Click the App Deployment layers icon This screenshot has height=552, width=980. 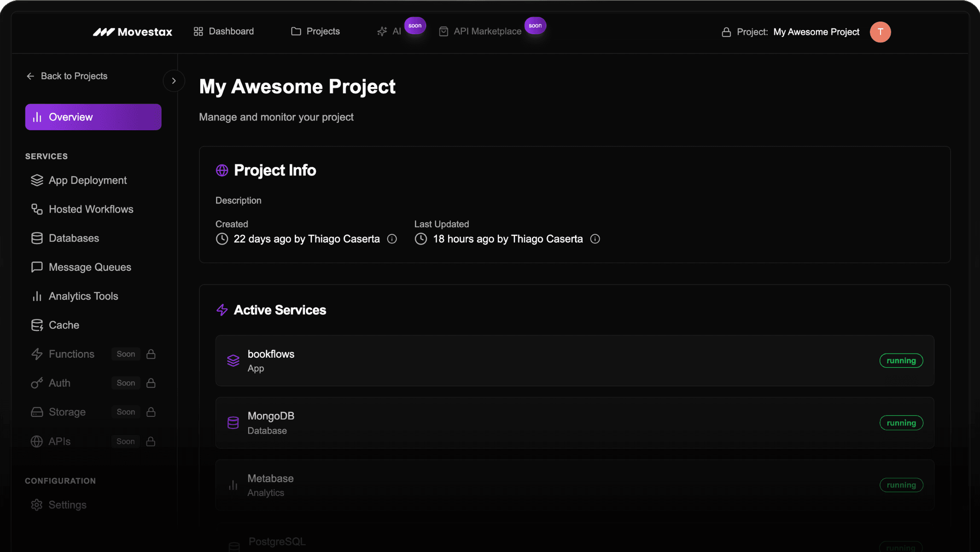[37, 180]
